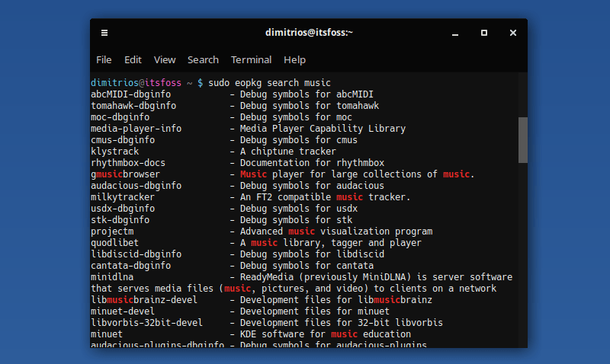Click the package name stk-dbginfo
610x364 pixels.
[x=120, y=220]
